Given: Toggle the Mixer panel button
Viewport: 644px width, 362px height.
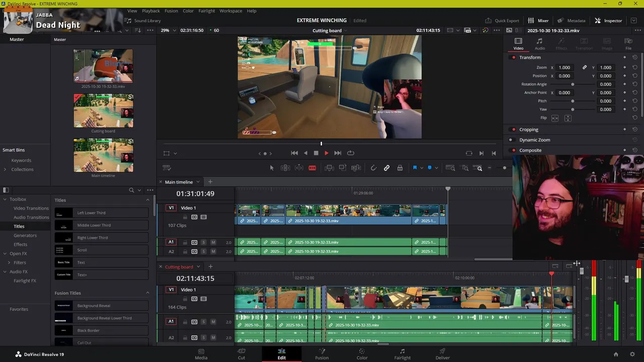Looking at the screenshot, I should coord(538,21).
